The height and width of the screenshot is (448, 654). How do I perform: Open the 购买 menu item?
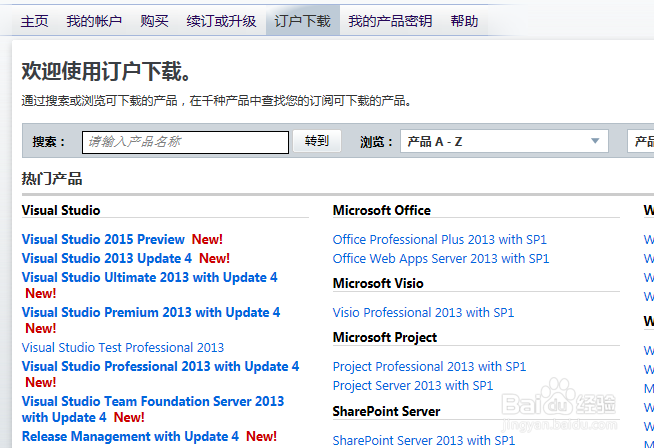[154, 21]
